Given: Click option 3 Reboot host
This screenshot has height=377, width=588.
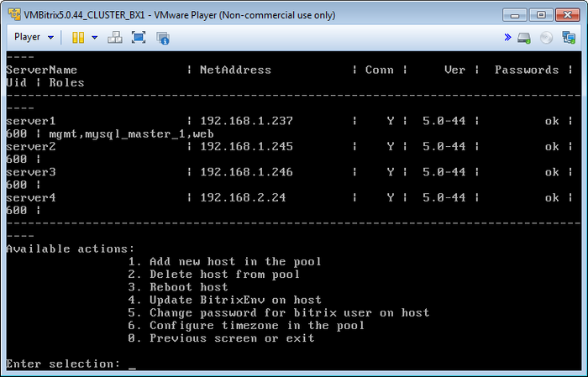Looking at the screenshot, I should pos(178,287).
